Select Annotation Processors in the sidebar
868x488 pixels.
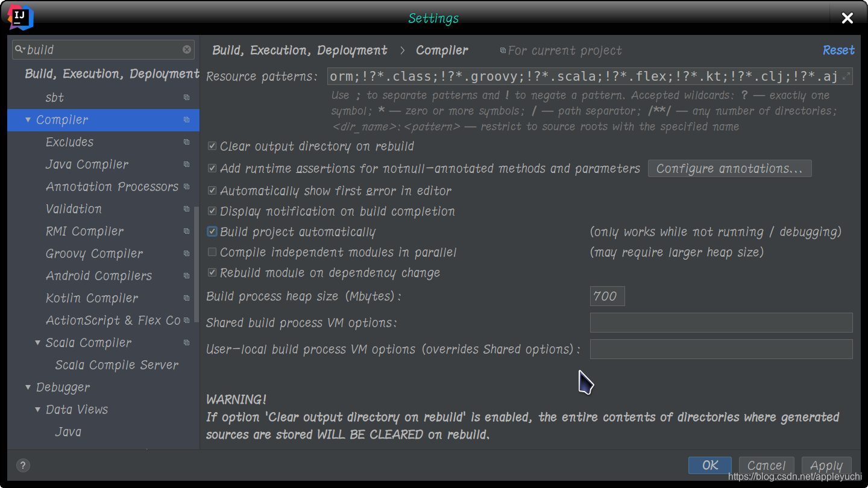tap(112, 187)
